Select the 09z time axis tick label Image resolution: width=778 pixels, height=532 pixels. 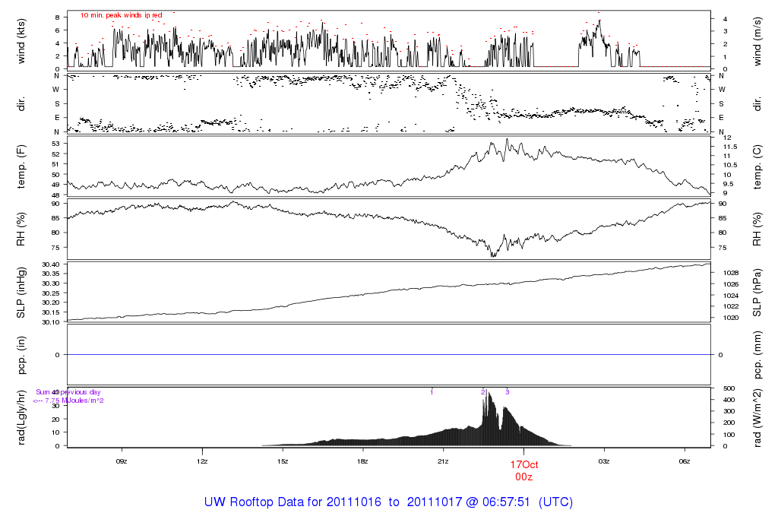point(122,461)
